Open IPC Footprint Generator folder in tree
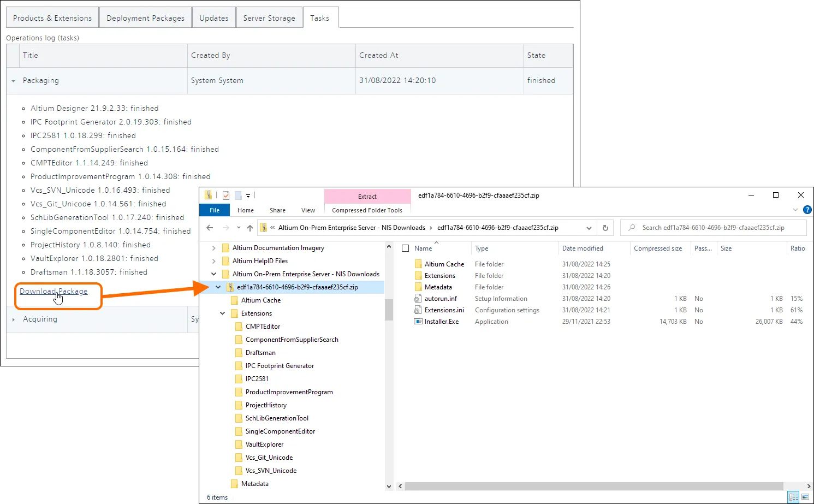The height and width of the screenshot is (504, 814). [x=280, y=366]
